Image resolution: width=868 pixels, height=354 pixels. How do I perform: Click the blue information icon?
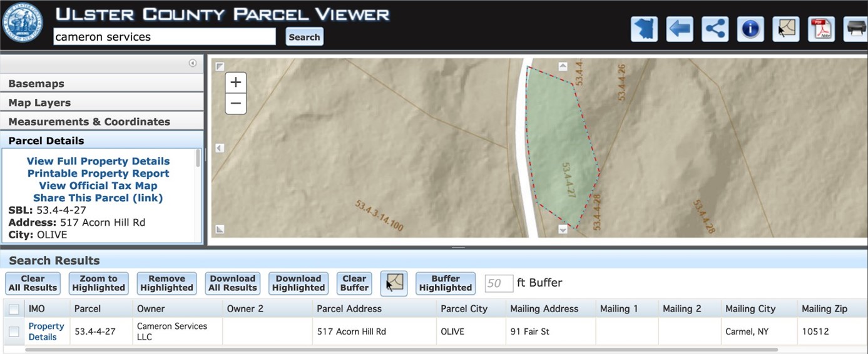(750, 29)
